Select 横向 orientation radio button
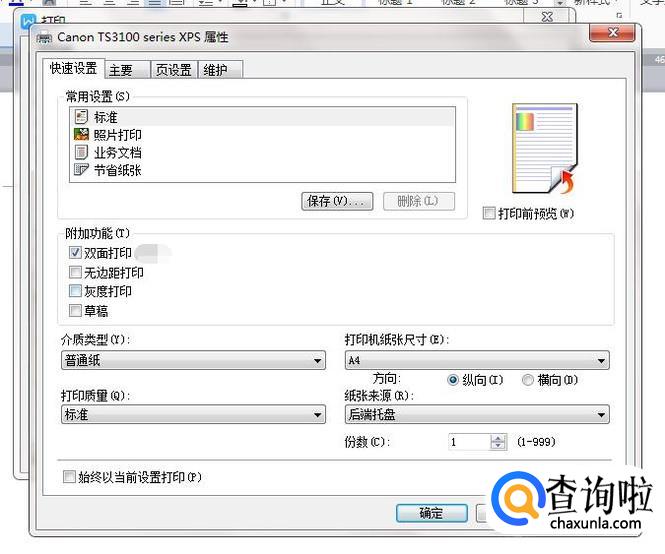Viewport: 665px width, 554px height. point(528,380)
